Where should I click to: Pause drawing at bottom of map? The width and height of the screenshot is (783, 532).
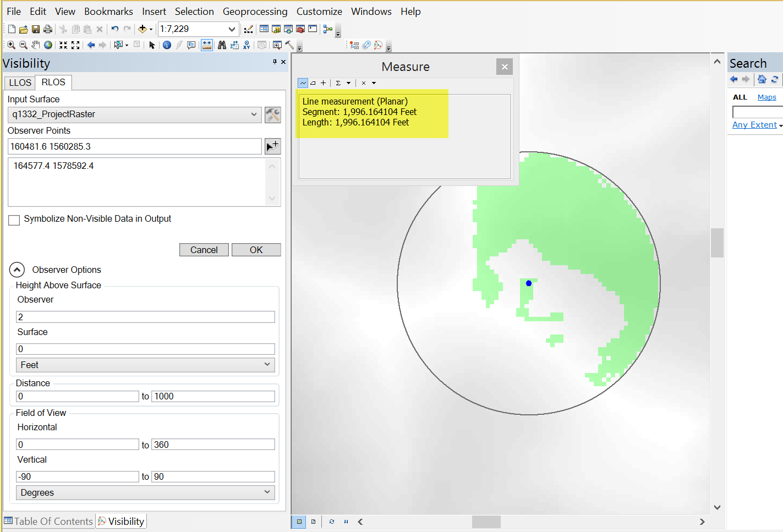click(x=346, y=522)
